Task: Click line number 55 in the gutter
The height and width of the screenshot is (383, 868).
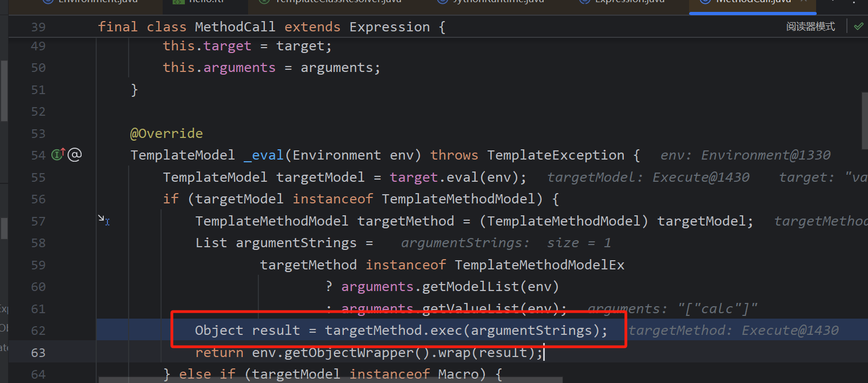Action: [38, 177]
